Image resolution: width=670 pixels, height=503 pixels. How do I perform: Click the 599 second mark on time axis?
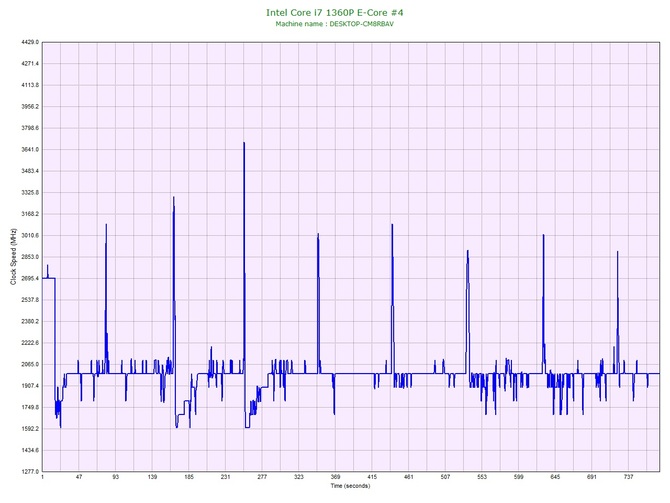point(519,478)
